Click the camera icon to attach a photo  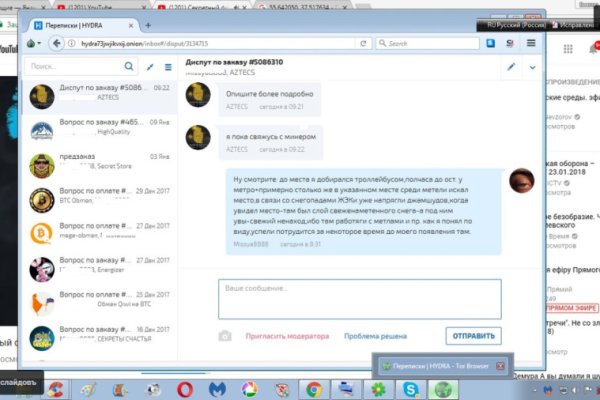click(x=225, y=336)
